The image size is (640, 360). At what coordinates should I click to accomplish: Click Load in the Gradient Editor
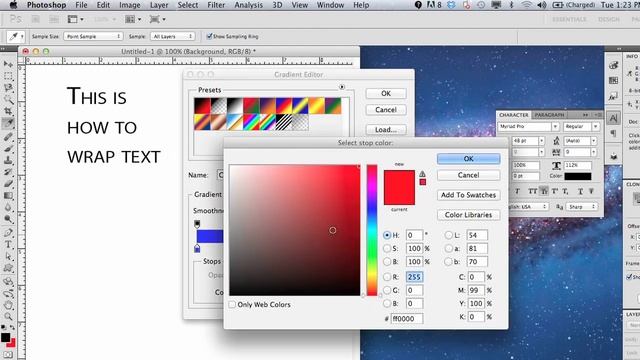pos(386,129)
